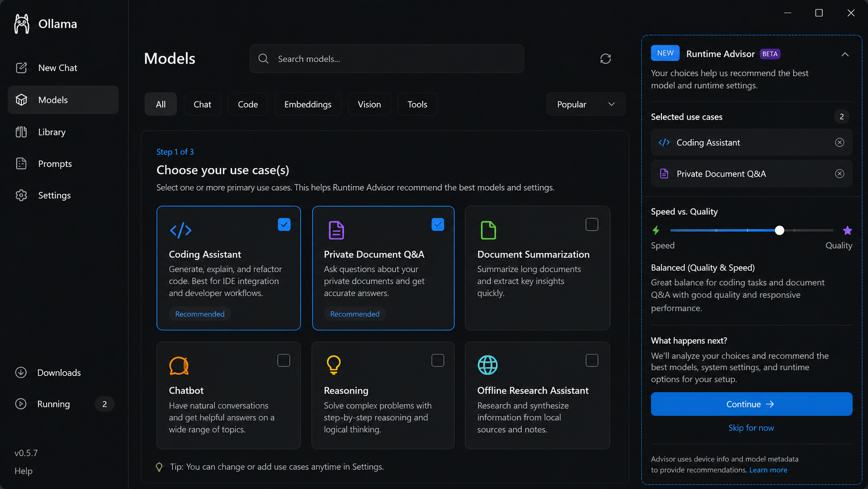Screen dimensions: 868x489
Task: Click the Recommended tag on Private Document Q&A
Action: pyautogui.click(x=355, y=314)
